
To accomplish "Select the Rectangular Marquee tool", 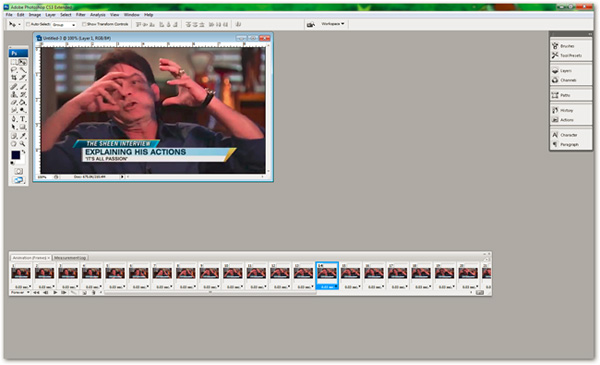I will click(x=13, y=62).
